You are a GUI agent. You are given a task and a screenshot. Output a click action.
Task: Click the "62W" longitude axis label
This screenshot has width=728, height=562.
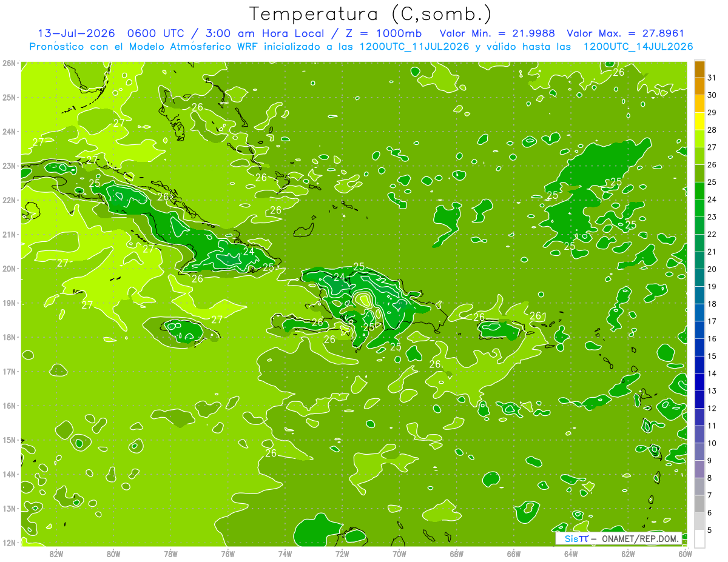click(x=628, y=553)
